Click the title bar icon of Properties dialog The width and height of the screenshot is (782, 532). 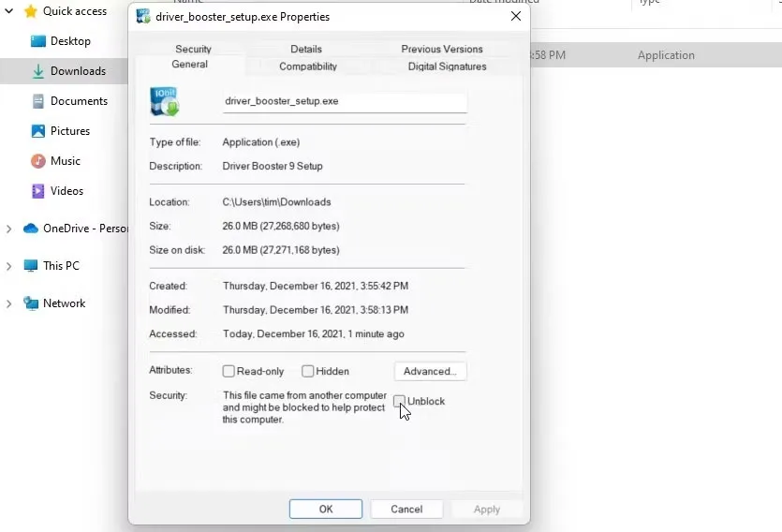[143, 17]
